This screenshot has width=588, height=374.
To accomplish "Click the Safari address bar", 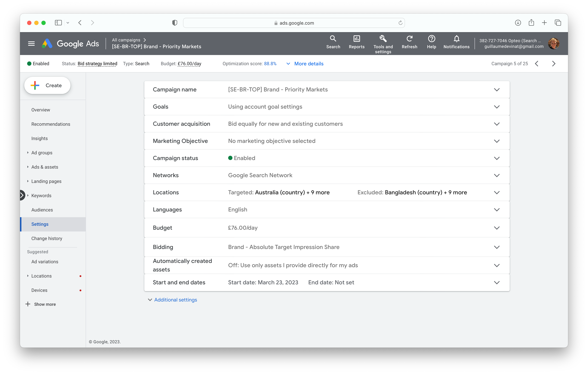I will pyautogui.click(x=294, y=23).
